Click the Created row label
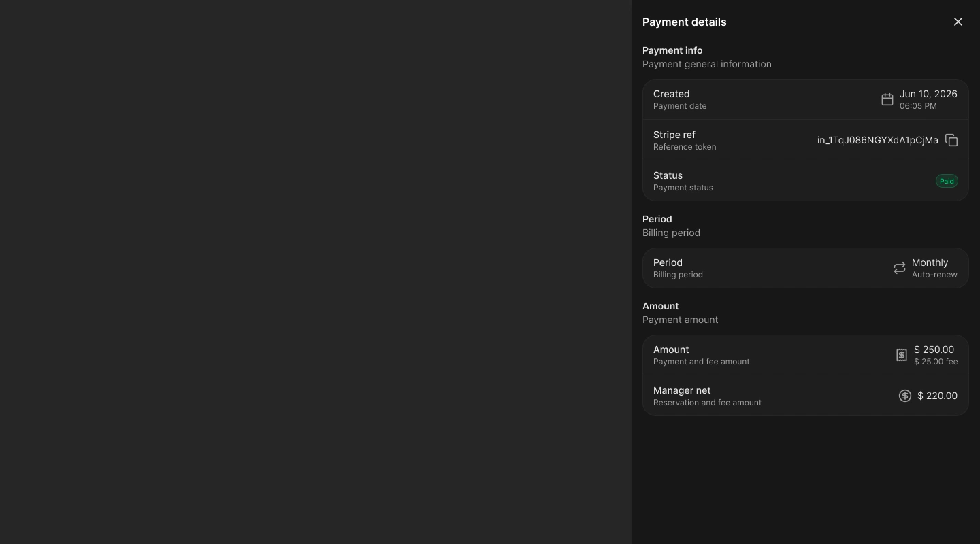980x544 pixels. (x=671, y=94)
